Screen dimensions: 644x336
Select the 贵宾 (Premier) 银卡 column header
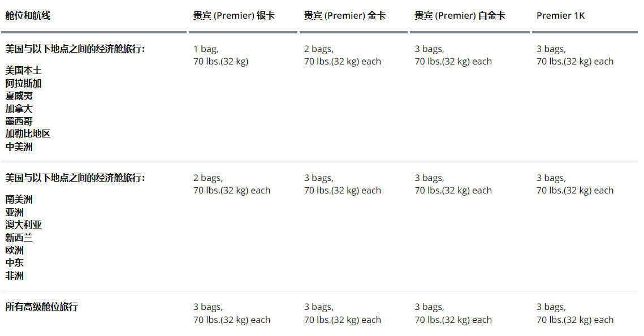234,16
